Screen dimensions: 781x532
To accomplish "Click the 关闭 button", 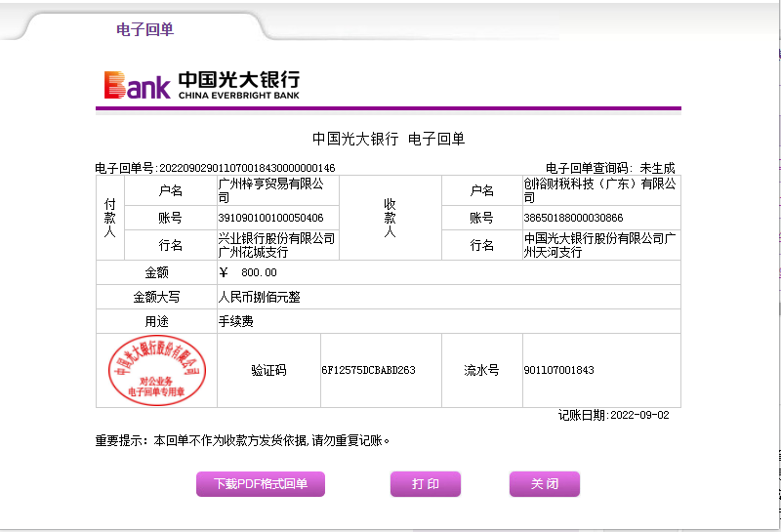I will click(545, 484).
